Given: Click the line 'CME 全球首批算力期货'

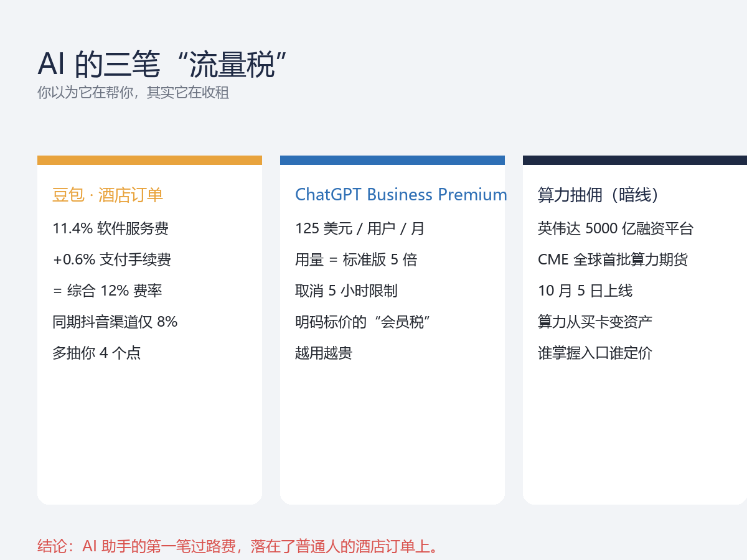Looking at the screenshot, I should click(x=613, y=259).
